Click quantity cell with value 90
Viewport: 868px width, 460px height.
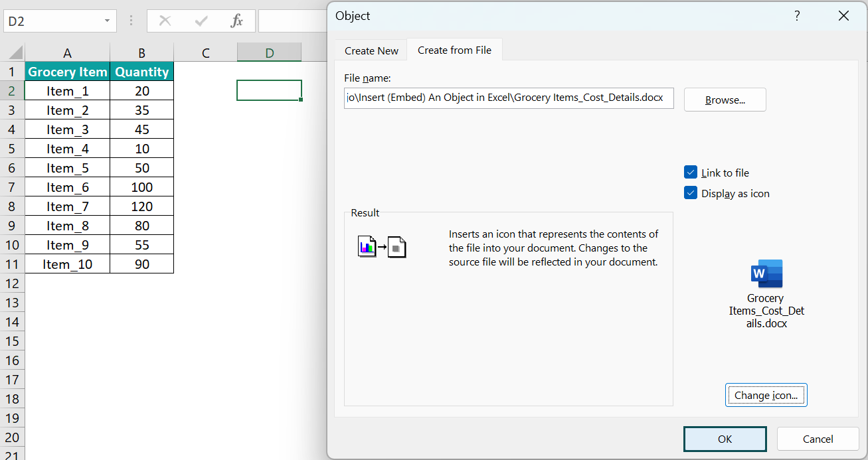pos(142,264)
